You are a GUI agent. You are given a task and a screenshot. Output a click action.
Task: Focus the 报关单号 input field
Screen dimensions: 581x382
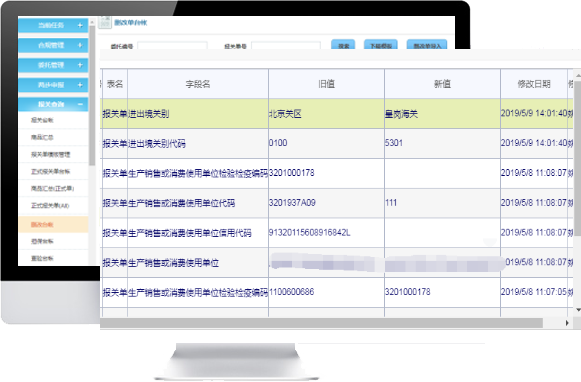click(286, 46)
